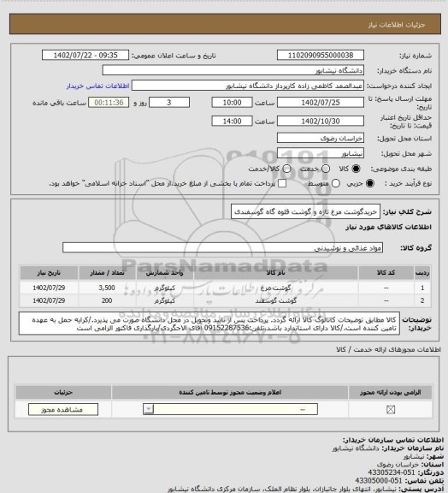The height and width of the screenshot is (493, 448).
Task: Click the واحد شمارش column header
Action: point(165,272)
